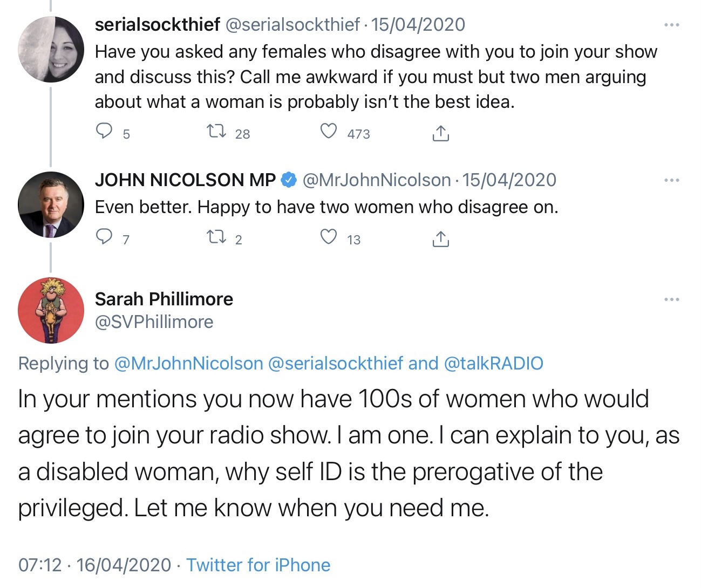
Task: View John Nicolson's profile avatar
Action: point(51,205)
